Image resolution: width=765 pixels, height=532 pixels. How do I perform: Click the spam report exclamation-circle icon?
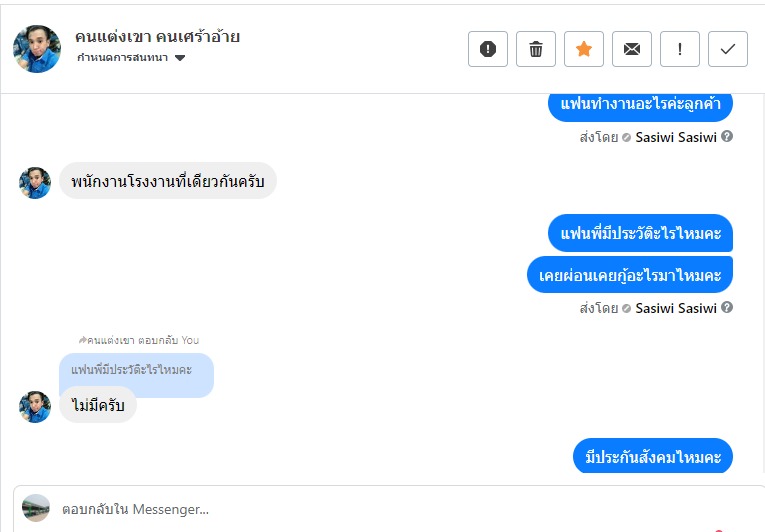488,49
